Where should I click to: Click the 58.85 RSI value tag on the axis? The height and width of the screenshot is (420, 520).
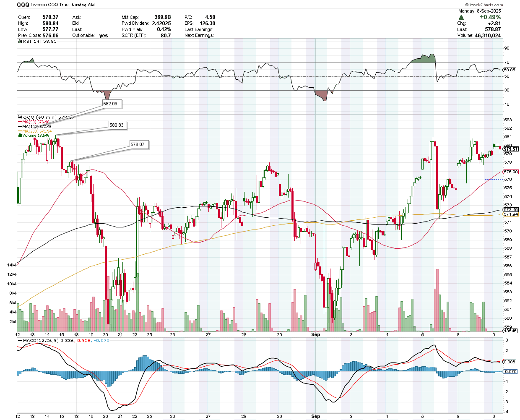[510, 70]
